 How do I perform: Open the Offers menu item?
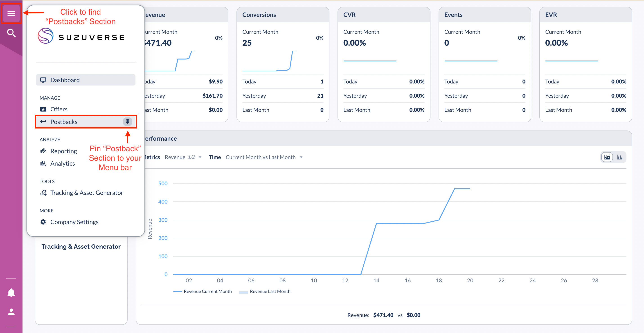tap(59, 109)
